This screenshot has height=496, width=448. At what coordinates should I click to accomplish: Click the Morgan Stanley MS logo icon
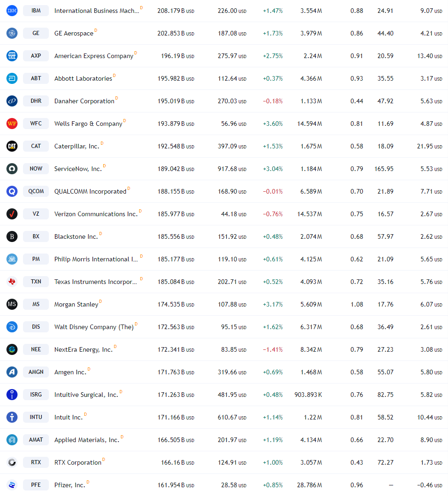pos(12,304)
